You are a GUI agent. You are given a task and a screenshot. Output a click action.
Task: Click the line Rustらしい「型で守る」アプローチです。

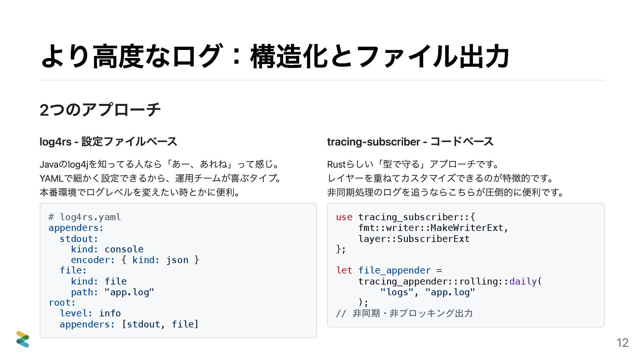tap(414, 164)
